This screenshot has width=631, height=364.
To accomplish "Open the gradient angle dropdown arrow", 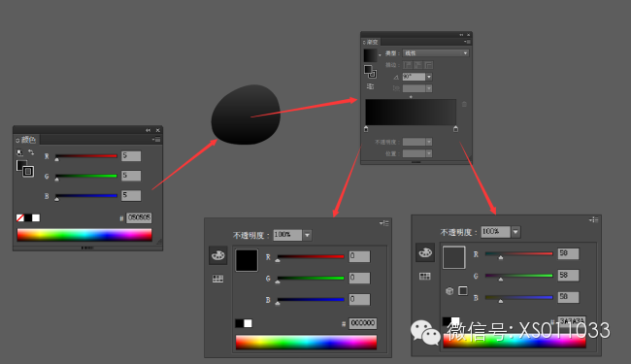I will 429,77.
